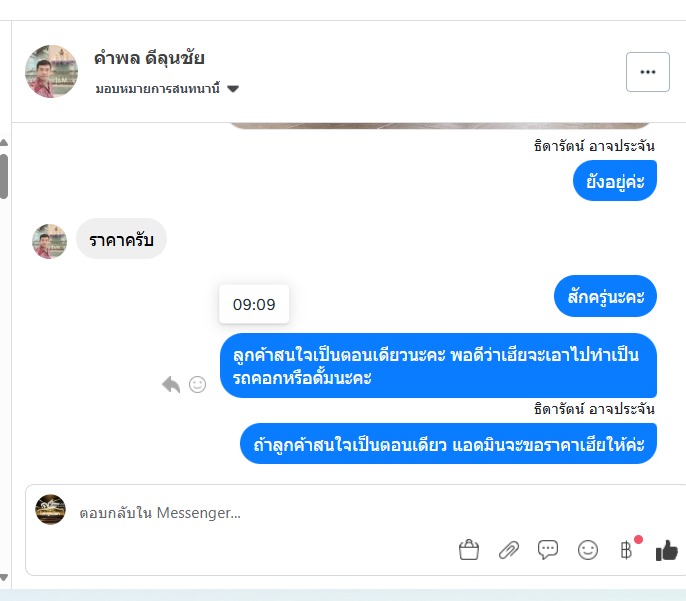Attach a file with paperclip icon
Screen dimensions: 686x601
point(508,550)
